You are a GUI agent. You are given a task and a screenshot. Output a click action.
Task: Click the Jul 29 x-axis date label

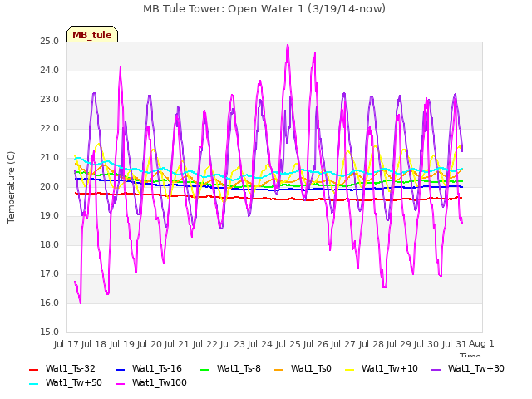click(x=399, y=344)
